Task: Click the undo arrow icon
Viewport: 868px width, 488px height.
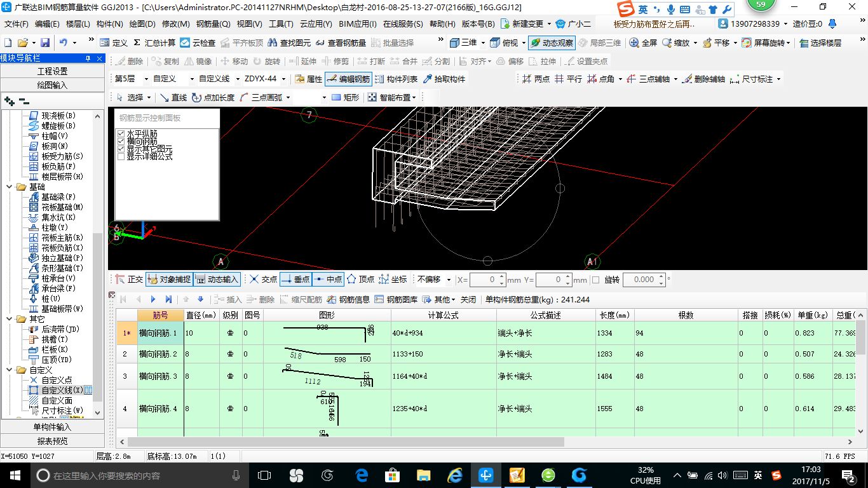Action: coord(64,43)
